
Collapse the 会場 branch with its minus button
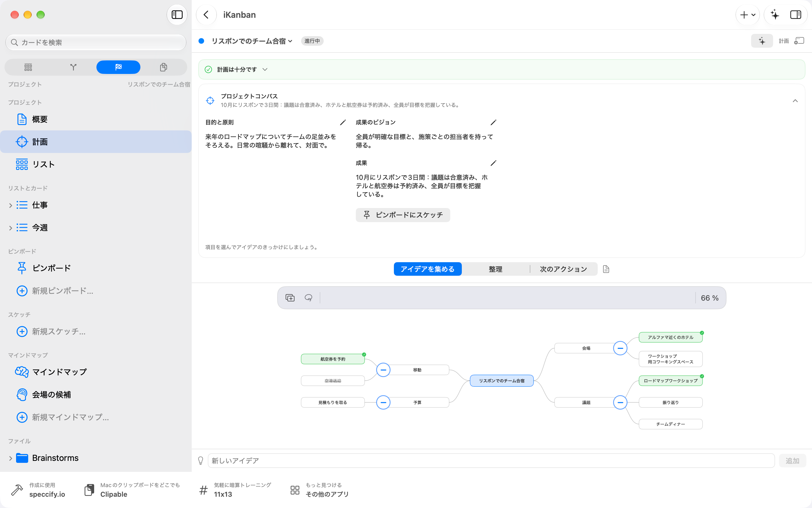tap(620, 348)
